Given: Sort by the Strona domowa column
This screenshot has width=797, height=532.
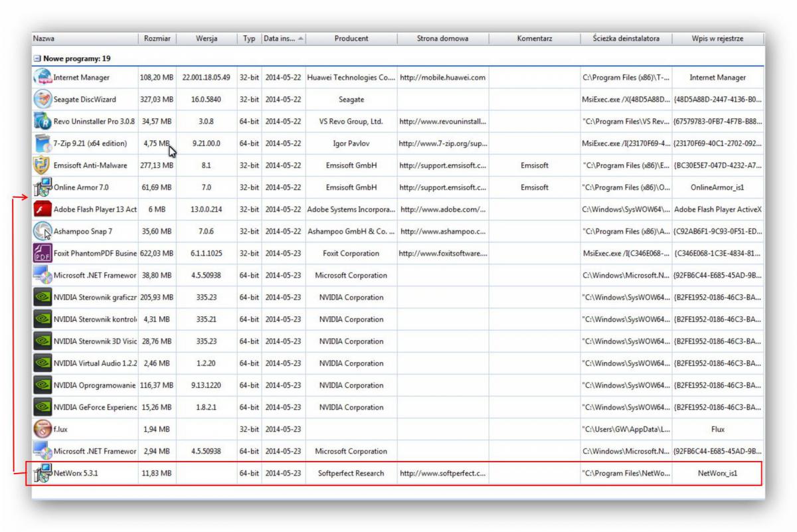Looking at the screenshot, I should tap(443, 39).
